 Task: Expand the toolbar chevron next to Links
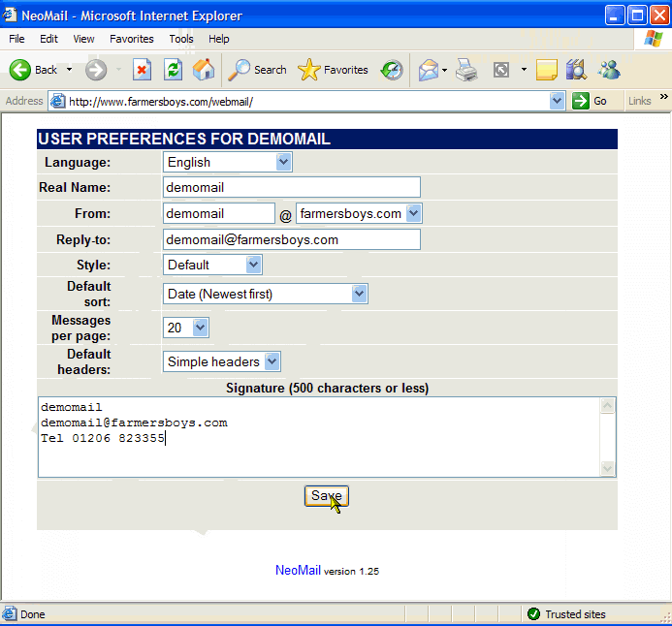(664, 97)
